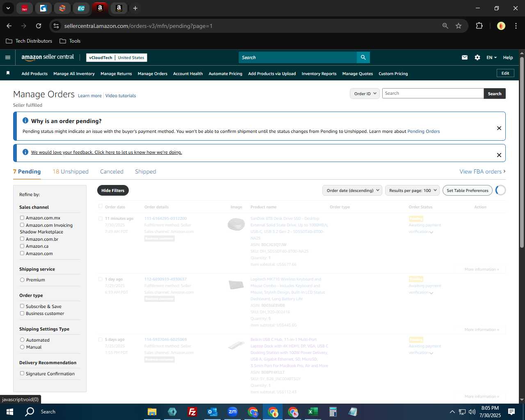Open Results per page dropdown
The width and height of the screenshot is (525, 420).
[x=412, y=190]
